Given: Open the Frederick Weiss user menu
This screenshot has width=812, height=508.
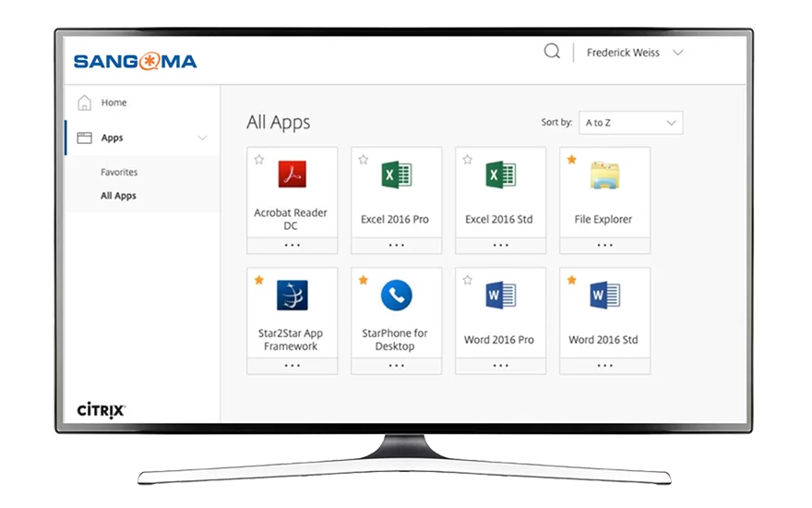Looking at the screenshot, I should (x=635, y=53).
